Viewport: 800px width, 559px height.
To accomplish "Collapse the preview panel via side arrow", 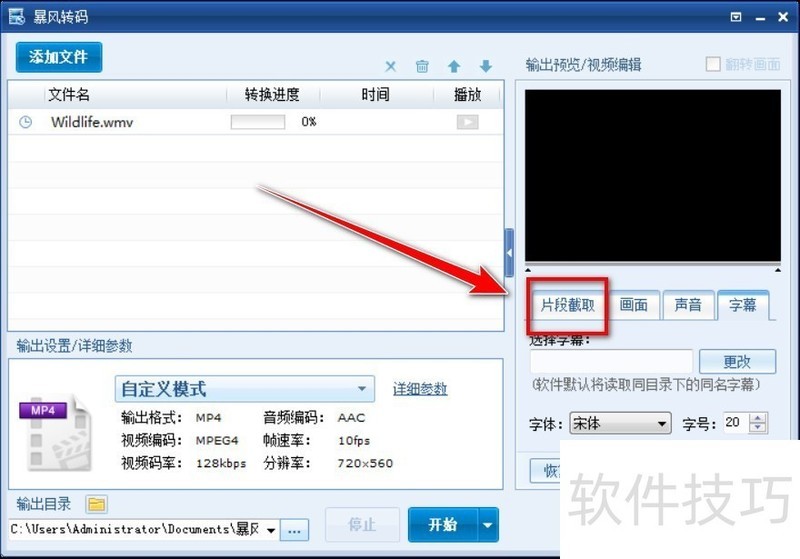I will pos(509,252).
